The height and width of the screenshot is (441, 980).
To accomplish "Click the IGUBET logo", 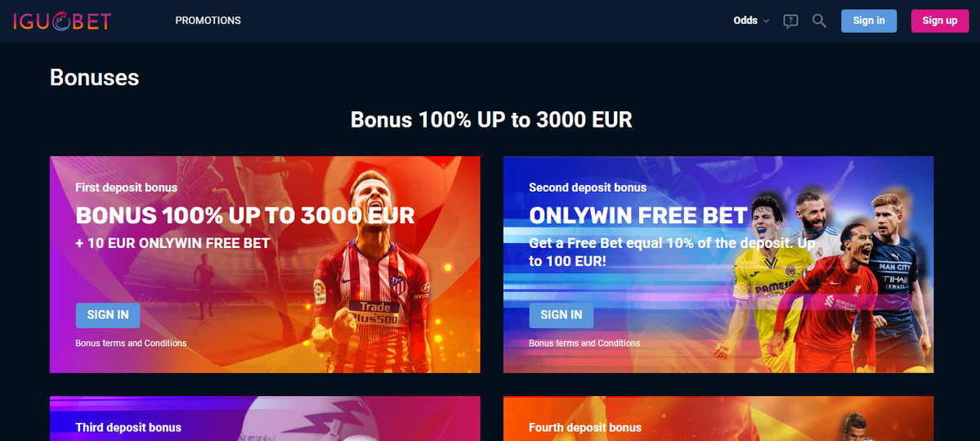I will pyautogui.click(x=62, y=20).
